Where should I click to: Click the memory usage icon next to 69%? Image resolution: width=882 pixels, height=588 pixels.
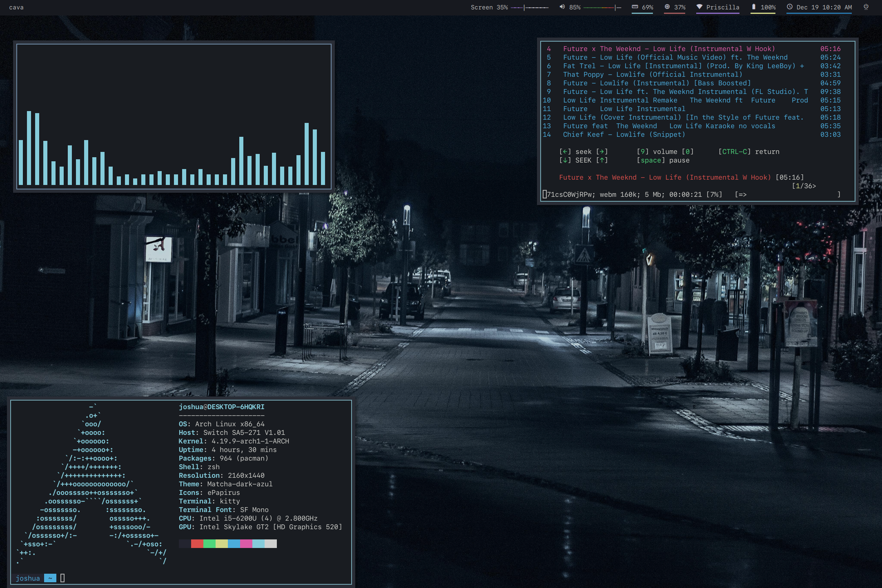coord(635,7)
